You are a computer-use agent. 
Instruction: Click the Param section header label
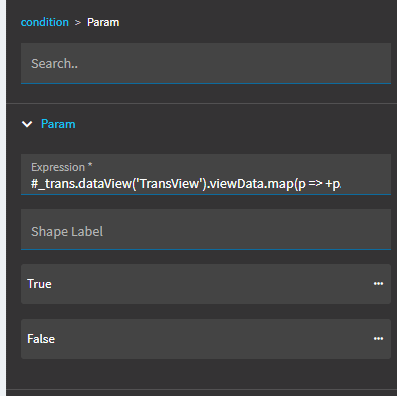58,124
